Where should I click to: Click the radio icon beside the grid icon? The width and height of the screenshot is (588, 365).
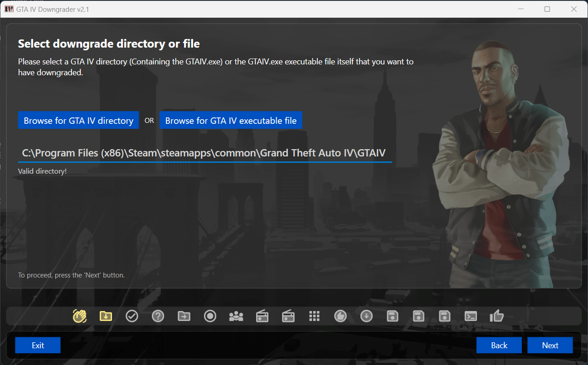[288, 316]
